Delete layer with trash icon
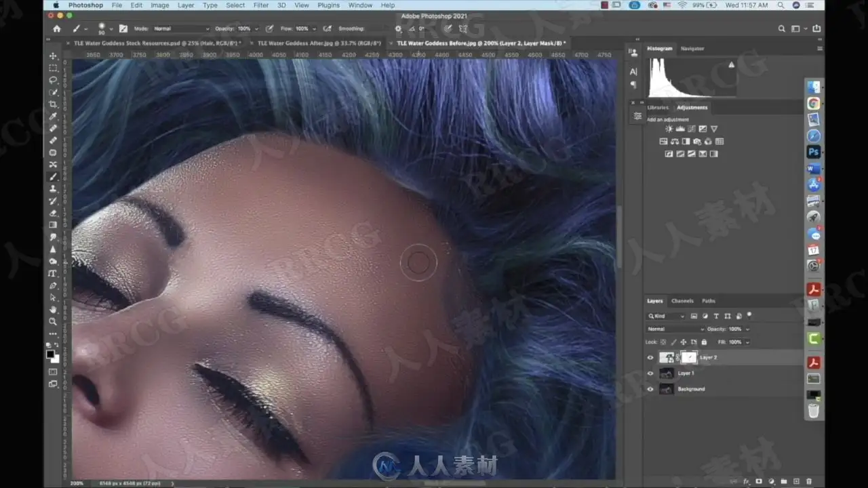Image resolution: width=868 pixels, height=488 pixels. 810,481
